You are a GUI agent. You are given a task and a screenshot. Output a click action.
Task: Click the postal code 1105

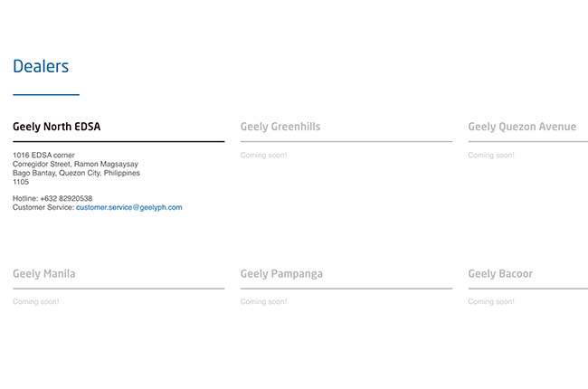tap(21, 182)
